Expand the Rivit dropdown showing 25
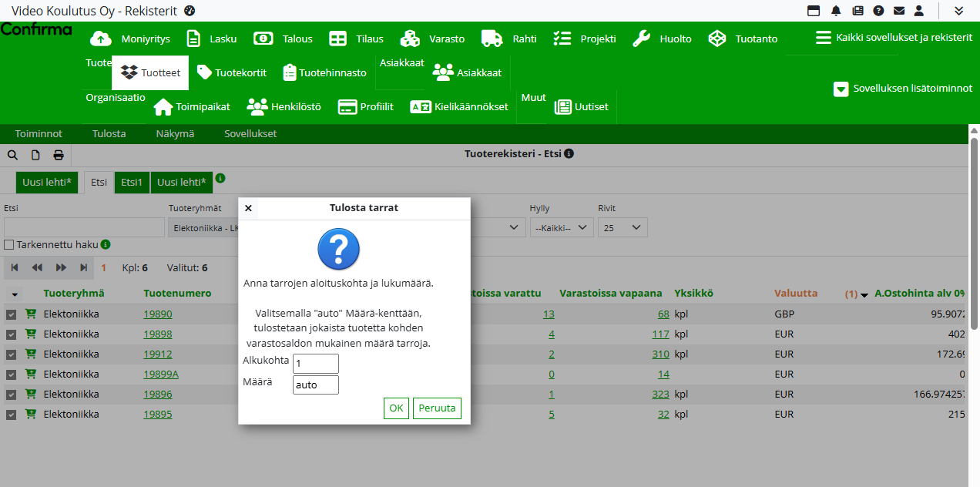Image resolution: width=980 pixels, height=487 pixels. click(623, 228)
